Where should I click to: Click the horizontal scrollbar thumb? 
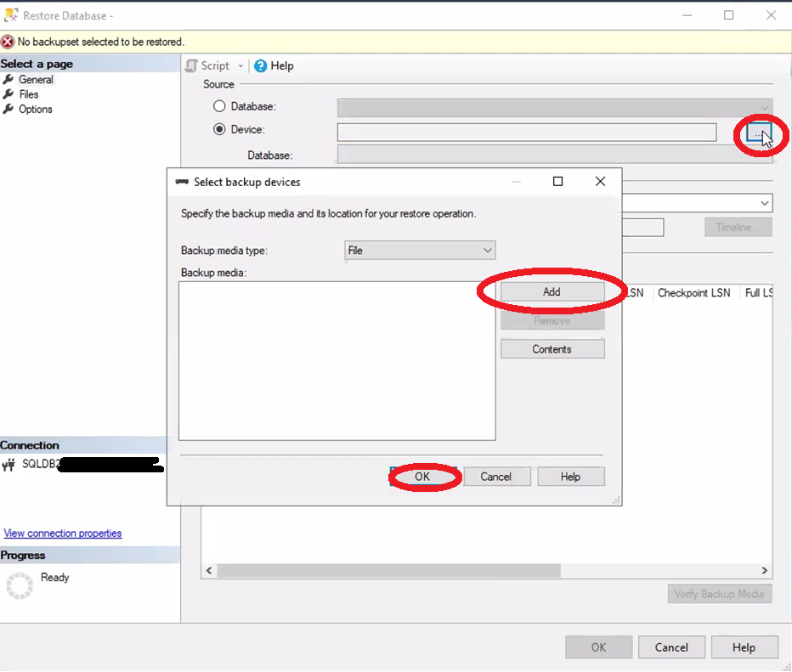388,571
